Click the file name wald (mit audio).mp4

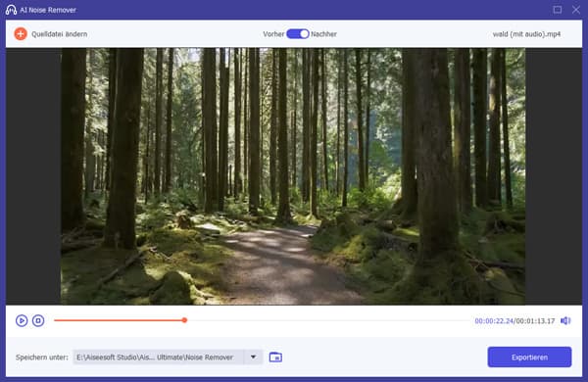tap(526, 34)
